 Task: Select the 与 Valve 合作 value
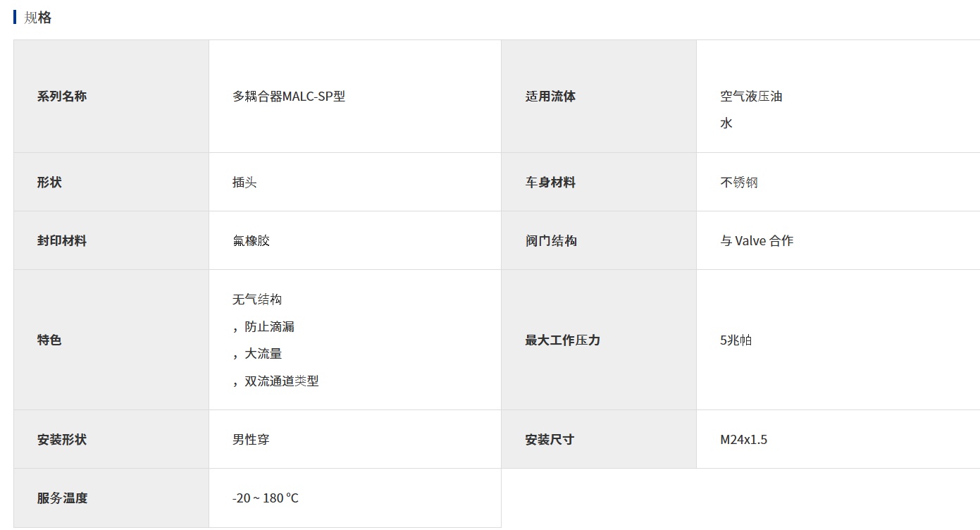point(757,241)
